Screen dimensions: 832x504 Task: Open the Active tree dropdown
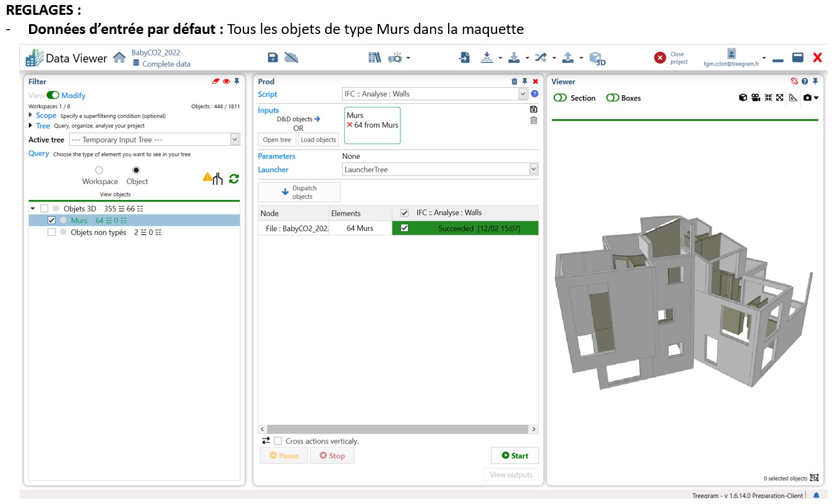(154, 140)
